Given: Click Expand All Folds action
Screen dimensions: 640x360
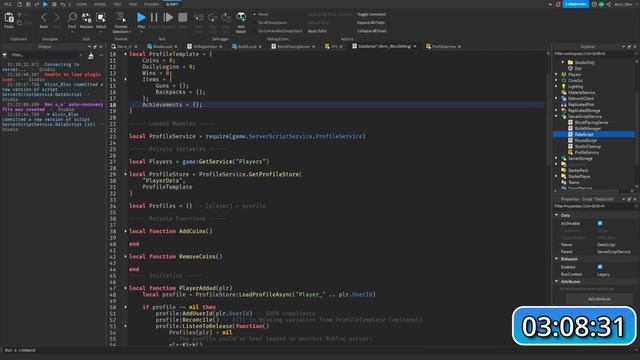Looking at the screenshot, I should click(371, 22).
